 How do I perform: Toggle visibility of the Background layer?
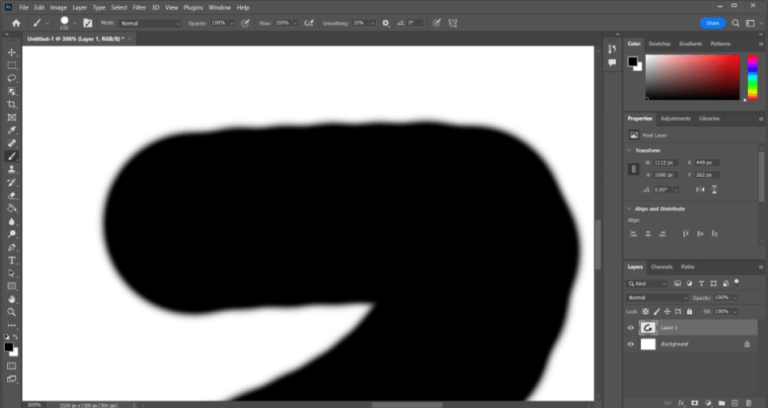[631, 344]
